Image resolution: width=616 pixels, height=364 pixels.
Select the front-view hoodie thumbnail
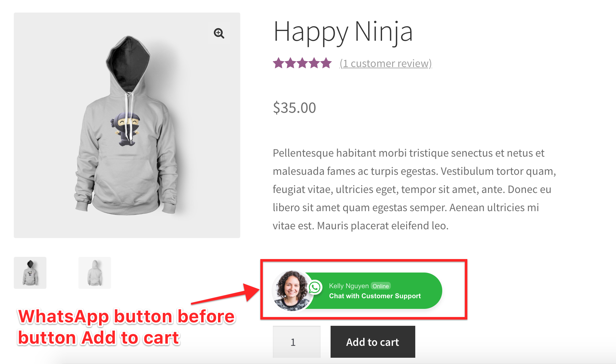coord(30,273)
